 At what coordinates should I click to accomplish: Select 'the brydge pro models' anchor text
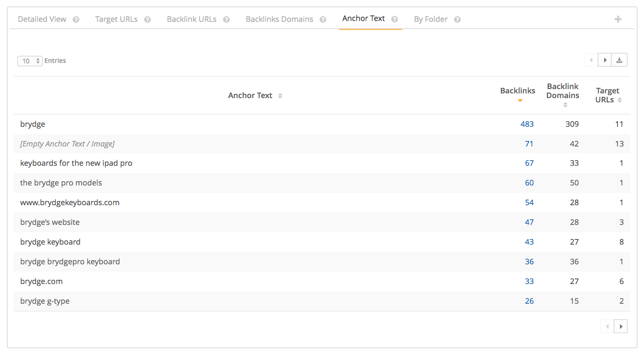coord(61,183)
